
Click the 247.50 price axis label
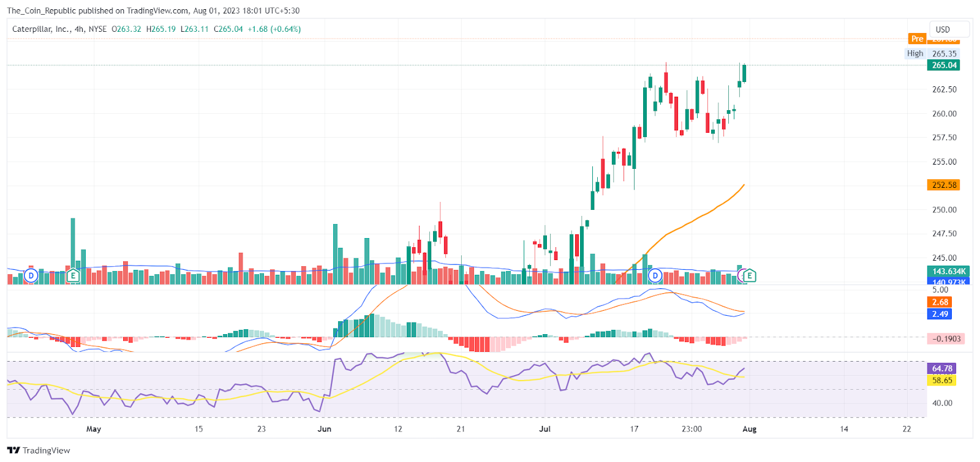click(944, 233)
